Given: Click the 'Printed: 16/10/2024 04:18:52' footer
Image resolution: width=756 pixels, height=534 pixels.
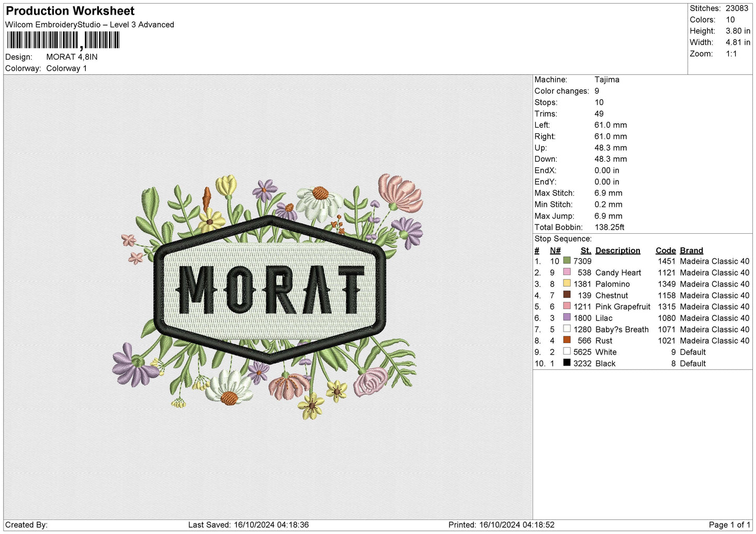Looking at the screenshot, I should click(x=501, y=525).
